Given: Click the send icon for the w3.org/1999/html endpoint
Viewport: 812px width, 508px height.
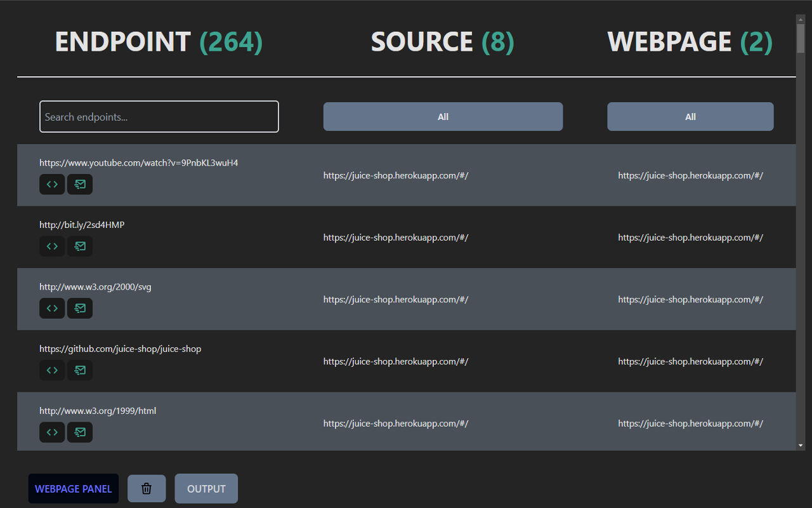Looking at the screenshot, I should tap(79, 432).
